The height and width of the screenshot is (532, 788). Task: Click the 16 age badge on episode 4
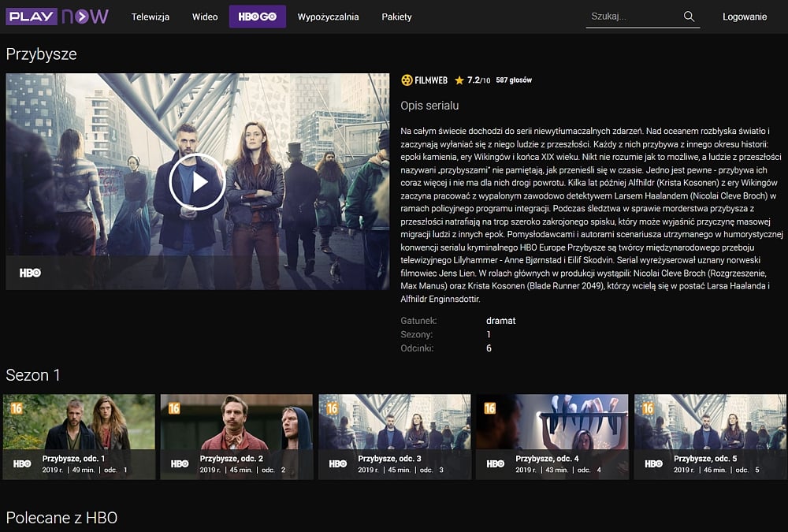[x=489, y=408]
